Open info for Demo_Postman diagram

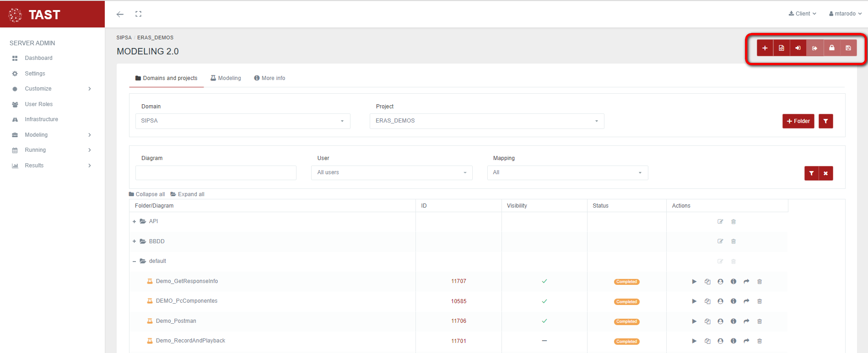tap(733, 321)
